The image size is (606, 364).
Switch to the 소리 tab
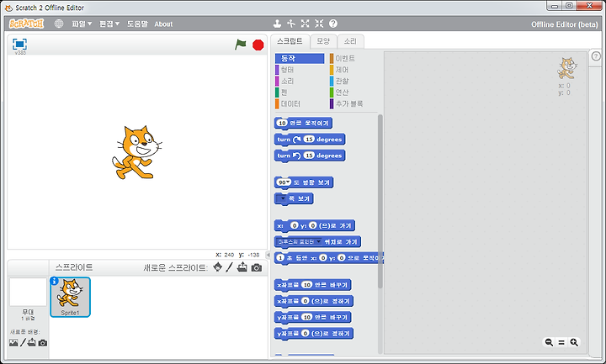pos(350,41)
